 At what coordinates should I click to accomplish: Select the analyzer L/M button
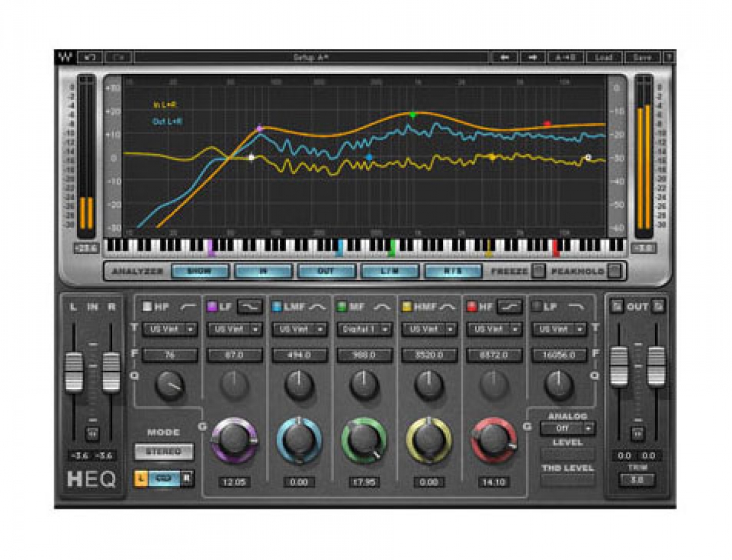390,271
